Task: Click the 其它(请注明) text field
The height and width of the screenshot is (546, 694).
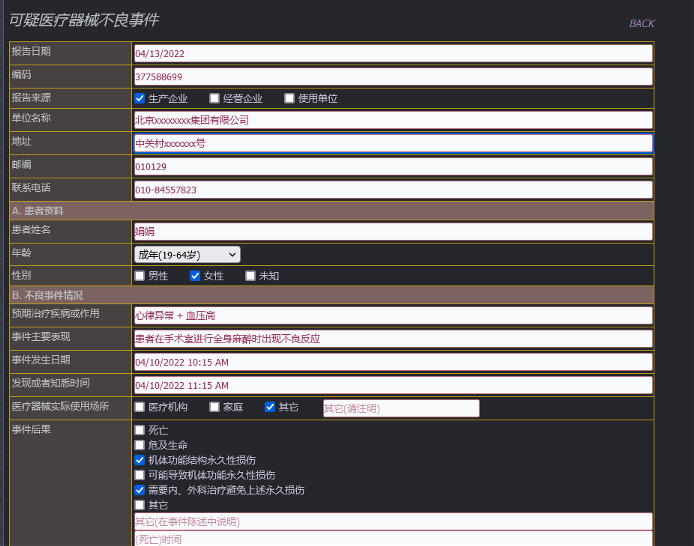Action: [400, 408]
